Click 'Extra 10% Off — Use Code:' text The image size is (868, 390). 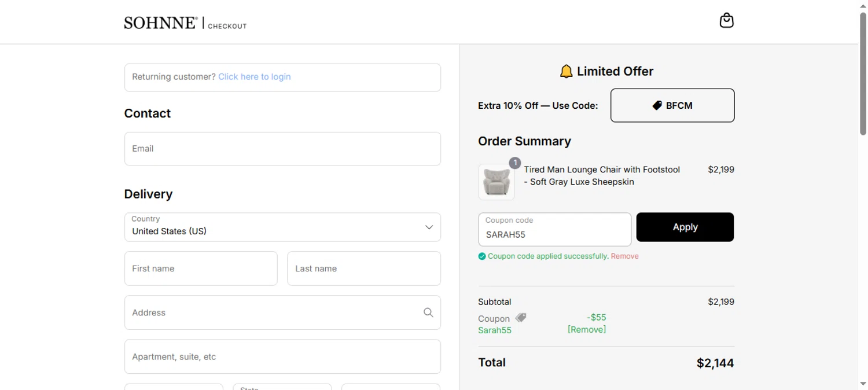pos(538,106)
